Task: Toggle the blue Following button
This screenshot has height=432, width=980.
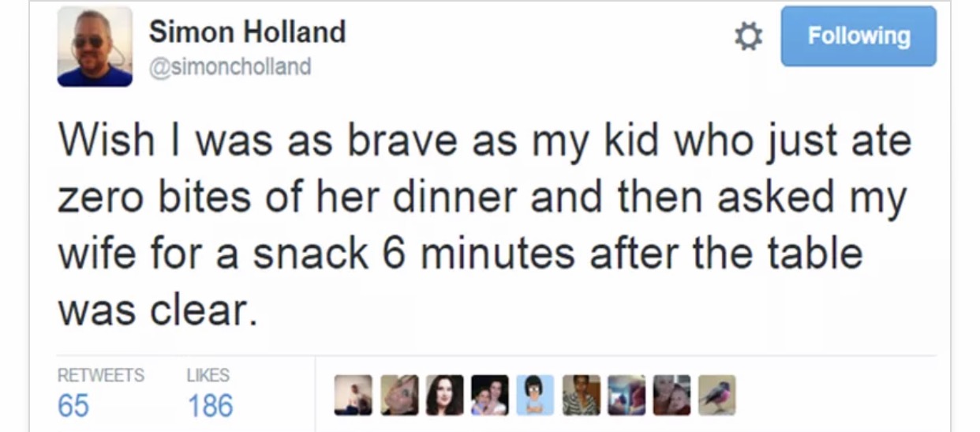Action: coord(858,36)
